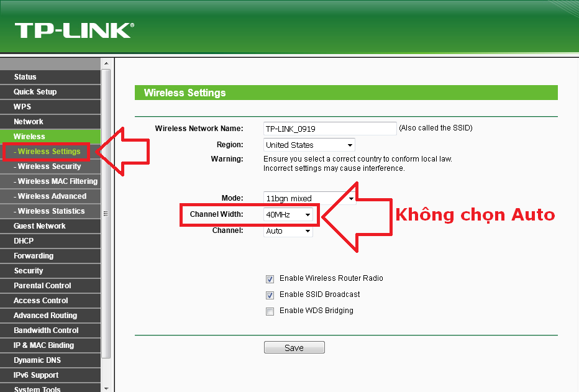579x392 pixels.
Task: Click the '(Also called the SSID)' note
Action: (x=435, y=128)
